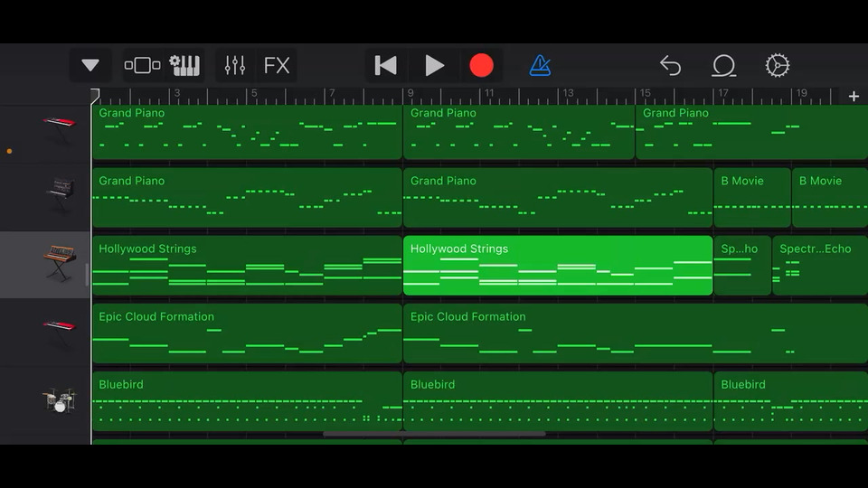Switch to Tracks view button

tap(142, 65)
